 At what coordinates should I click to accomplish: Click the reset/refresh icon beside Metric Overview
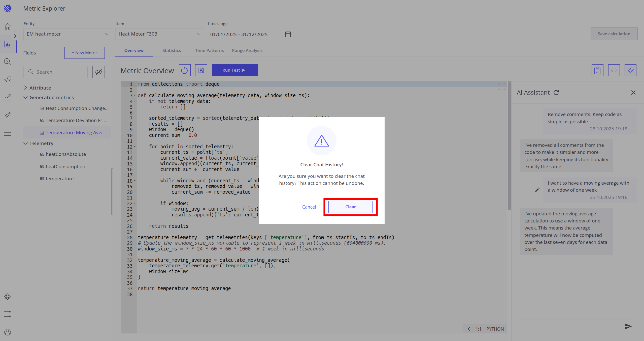(184, 70)
